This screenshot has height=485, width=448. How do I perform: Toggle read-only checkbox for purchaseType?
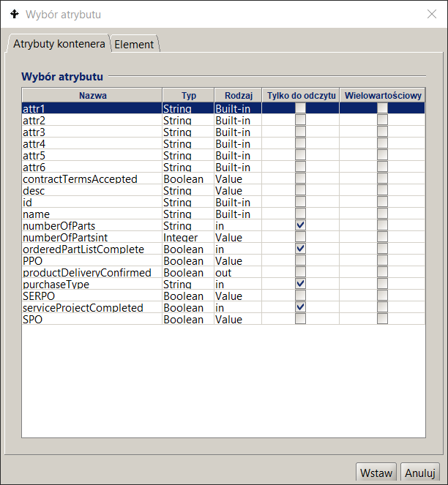tap(300, 284)
